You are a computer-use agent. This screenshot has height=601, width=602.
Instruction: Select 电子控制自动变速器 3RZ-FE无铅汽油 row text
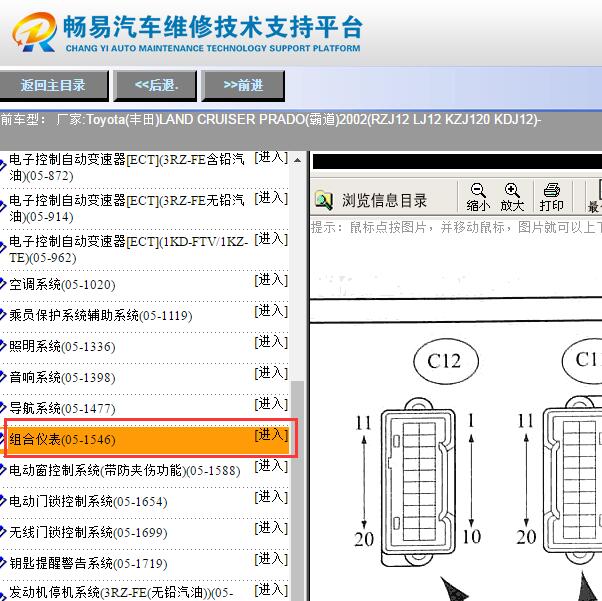[127, 208]
